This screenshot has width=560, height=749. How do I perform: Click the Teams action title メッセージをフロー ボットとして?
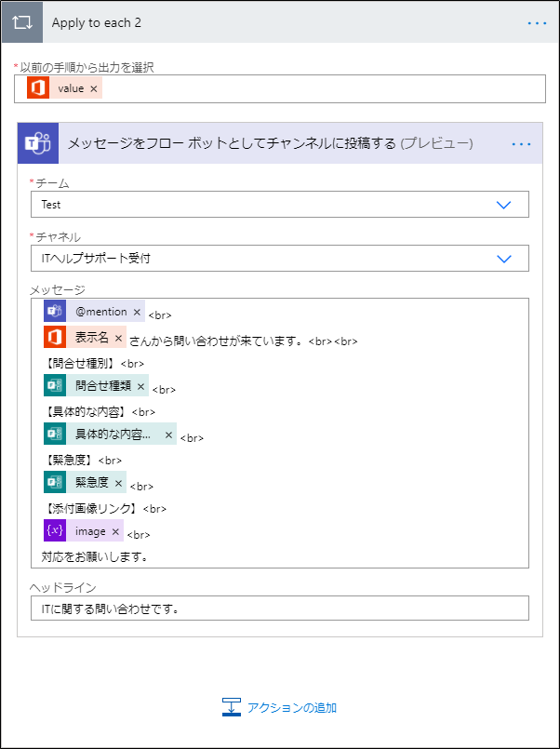(x=270, y=143)
